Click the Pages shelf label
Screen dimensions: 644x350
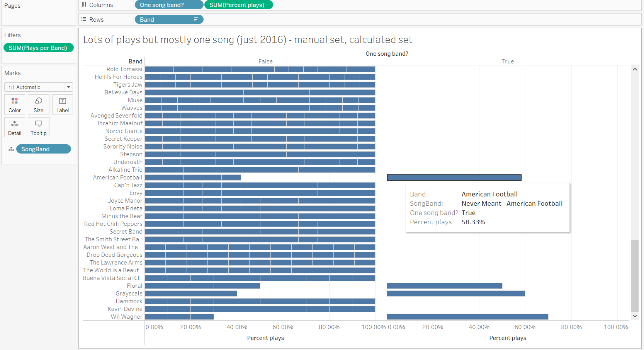(12, 6)
